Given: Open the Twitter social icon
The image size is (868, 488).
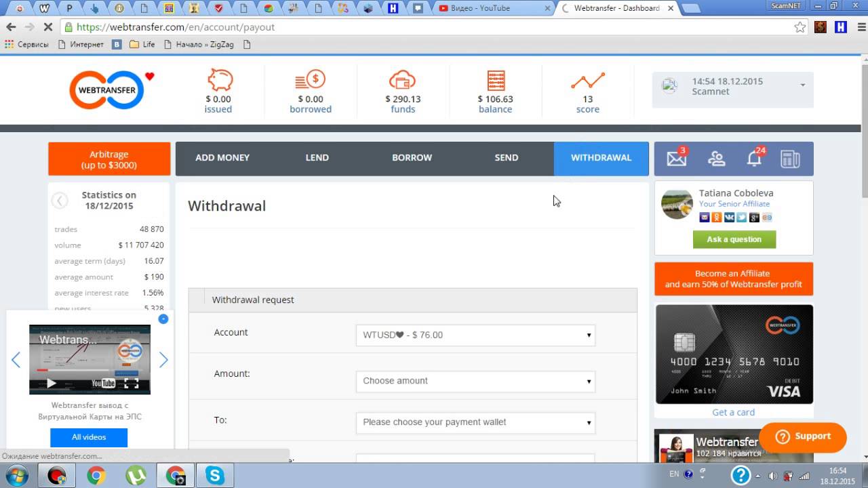Looking at the screenshot, I should click(742, 218).
